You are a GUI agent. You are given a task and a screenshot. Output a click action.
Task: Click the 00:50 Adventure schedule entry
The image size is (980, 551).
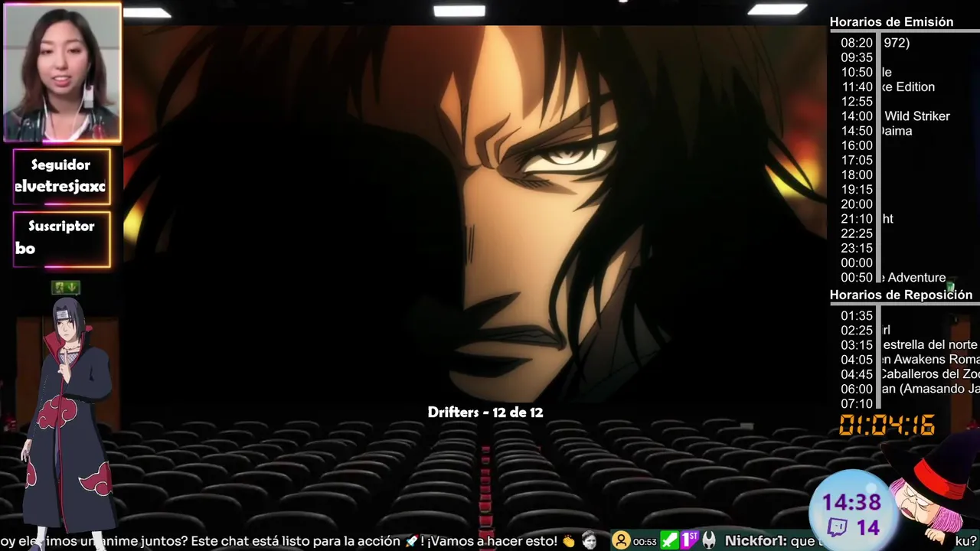pos(893,278)
